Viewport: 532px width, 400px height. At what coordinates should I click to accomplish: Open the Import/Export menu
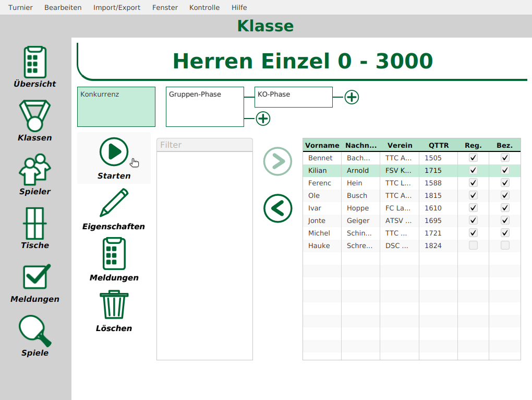tap(117, 7)
